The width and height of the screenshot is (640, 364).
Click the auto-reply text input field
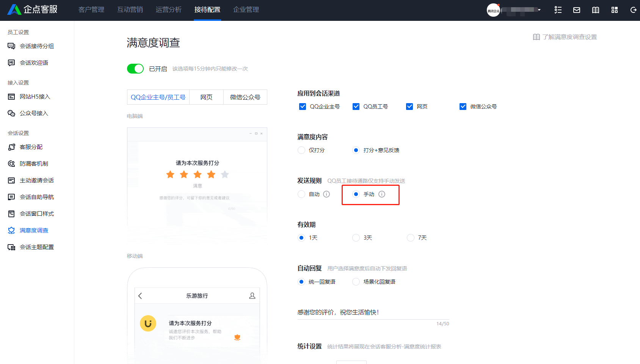click(373, 312)
